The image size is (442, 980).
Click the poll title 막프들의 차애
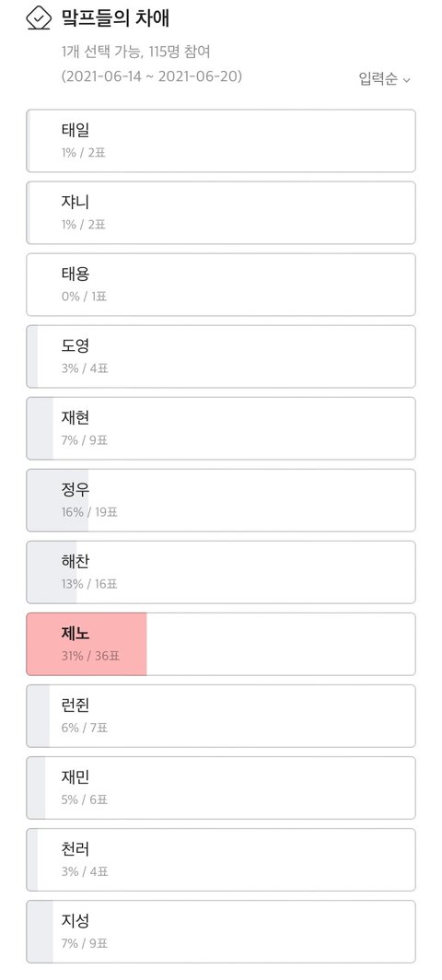click(115, 18)
